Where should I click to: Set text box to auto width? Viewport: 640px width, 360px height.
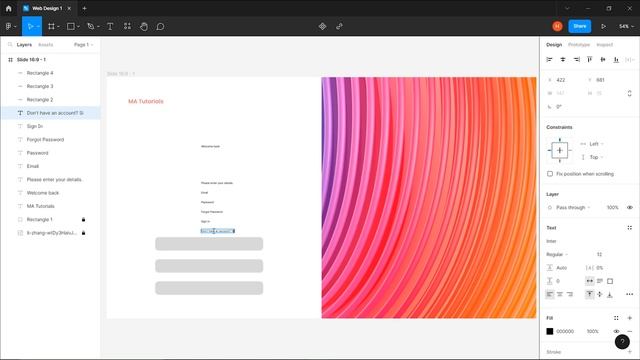(x=590, y=281)
